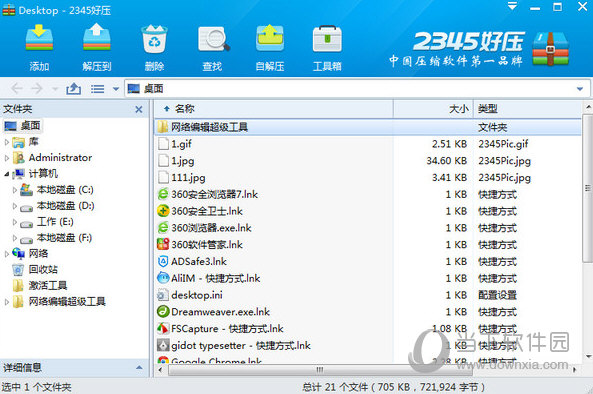Sort by the 名称 column header
Viewport: 593px width, 394px height.
tap(274, 109)
